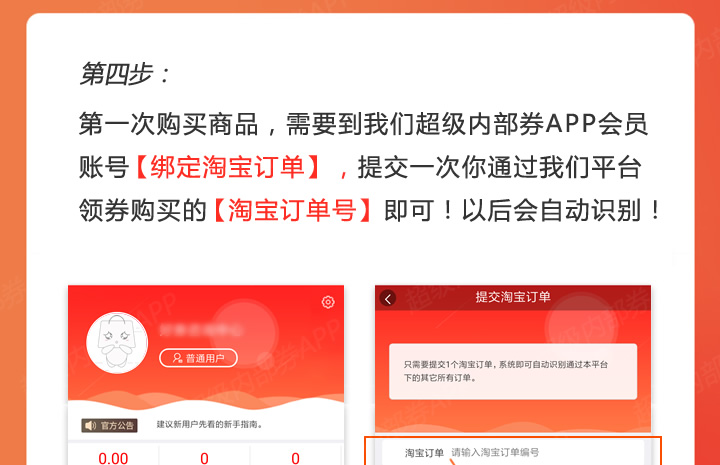720x465 pixels.
Task: Click the red 【淘宝订单号】 text
Action: (293, 211)
